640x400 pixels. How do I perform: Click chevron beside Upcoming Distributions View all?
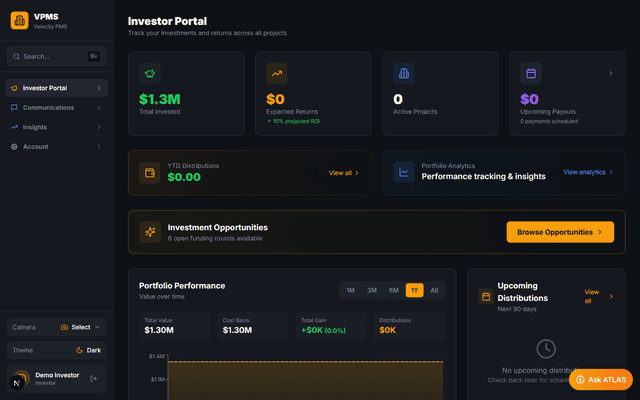pos(611,296)
